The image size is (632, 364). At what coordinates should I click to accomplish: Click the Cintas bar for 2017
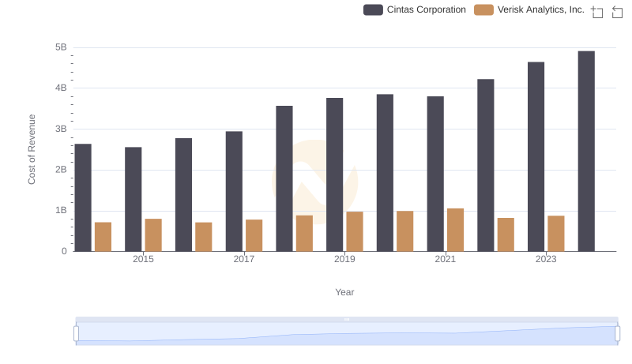coord(234,191)
